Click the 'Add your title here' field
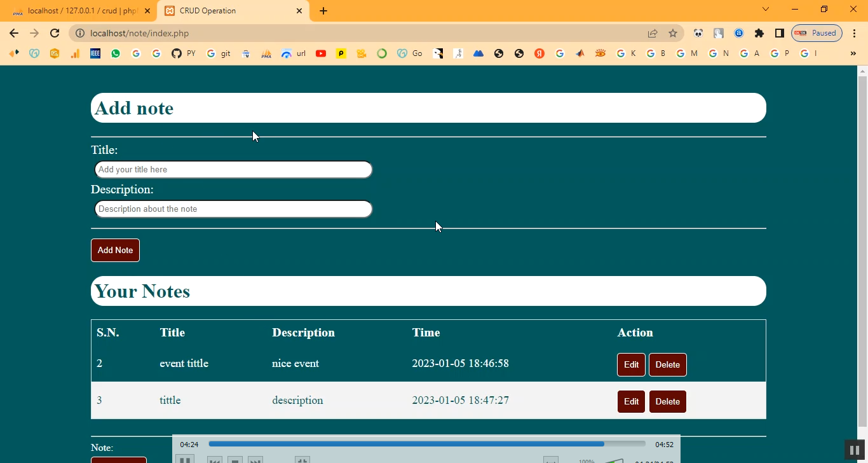This screenshot has width=868, height=463. click(233, 170)
